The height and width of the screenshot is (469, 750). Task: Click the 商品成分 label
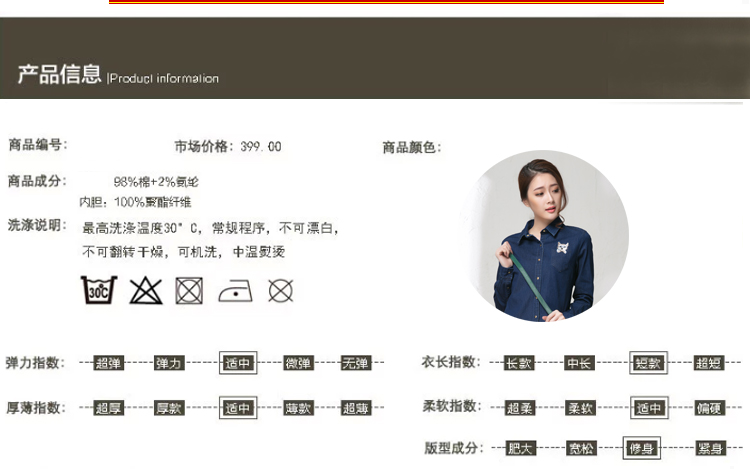click(x=37, y=181)
